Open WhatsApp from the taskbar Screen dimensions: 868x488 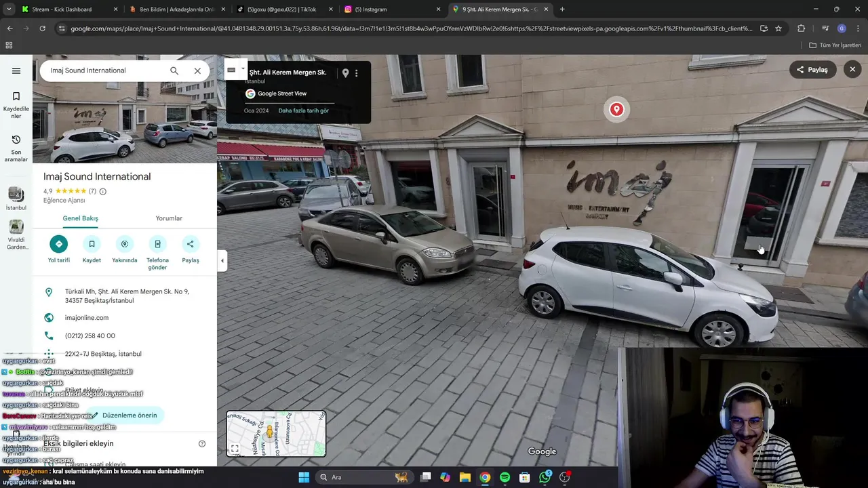(x=545, y=477)
